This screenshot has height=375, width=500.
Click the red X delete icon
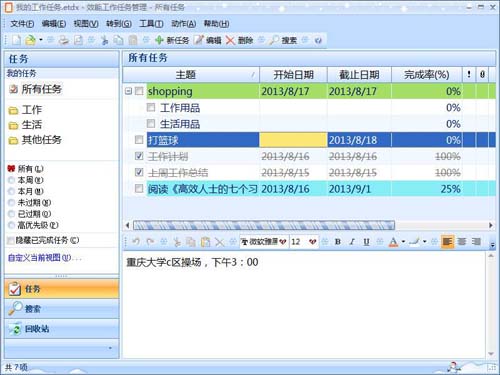coord(230,40)
